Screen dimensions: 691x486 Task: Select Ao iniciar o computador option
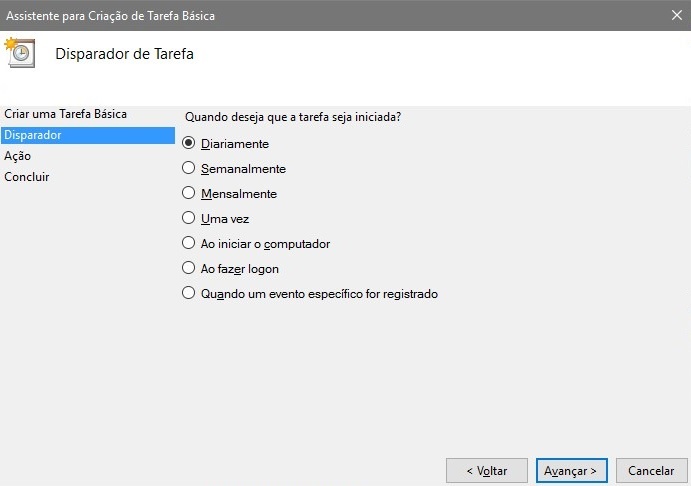click(x=189, y=243)
